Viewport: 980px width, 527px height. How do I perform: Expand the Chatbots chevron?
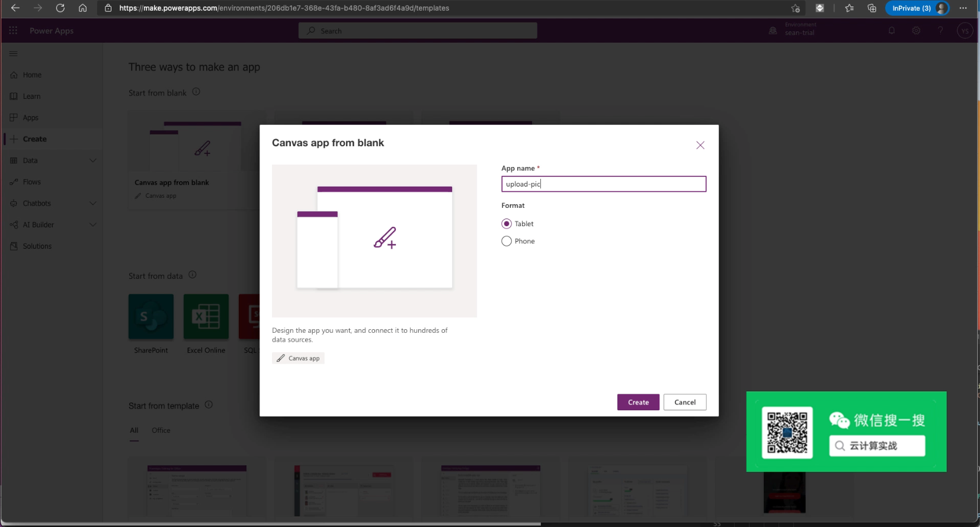[x=93, y=203]
